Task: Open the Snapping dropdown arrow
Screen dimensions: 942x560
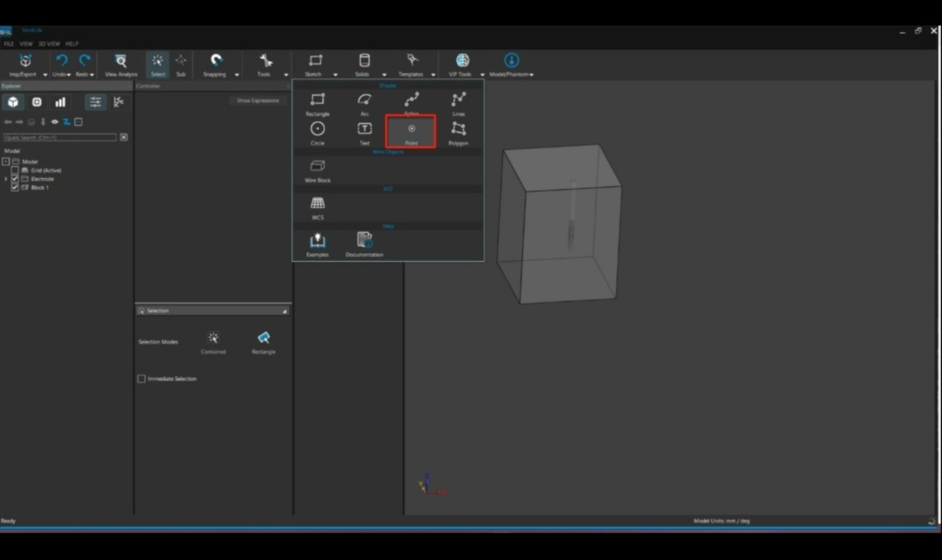Action: [x=237, y=75]
